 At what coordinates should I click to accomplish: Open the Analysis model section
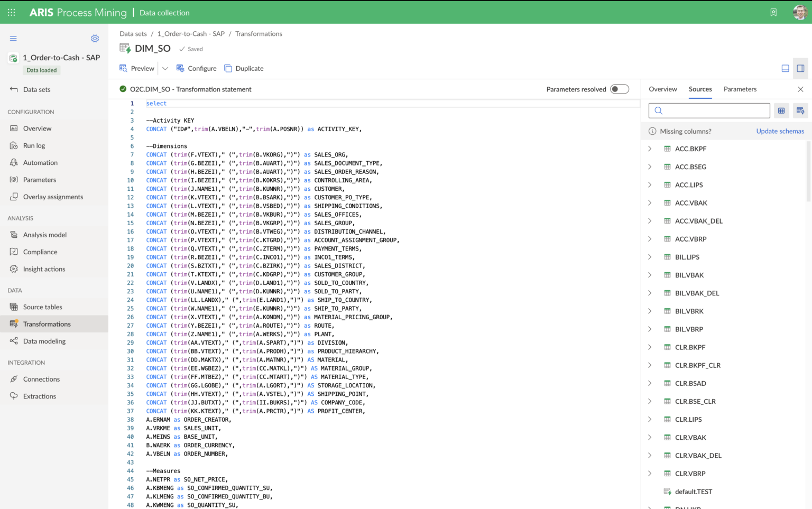coord(45,234)
